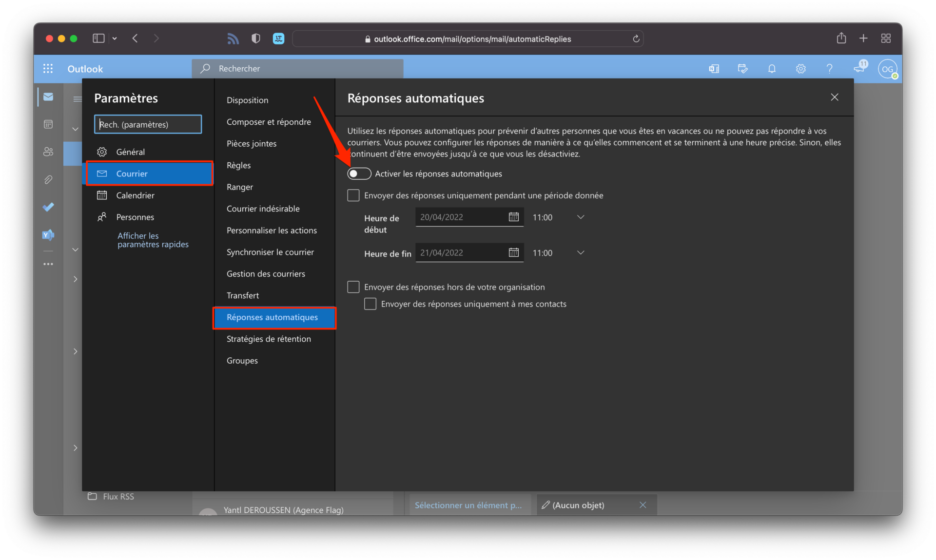Open the start date calendar picker icon

514,217
